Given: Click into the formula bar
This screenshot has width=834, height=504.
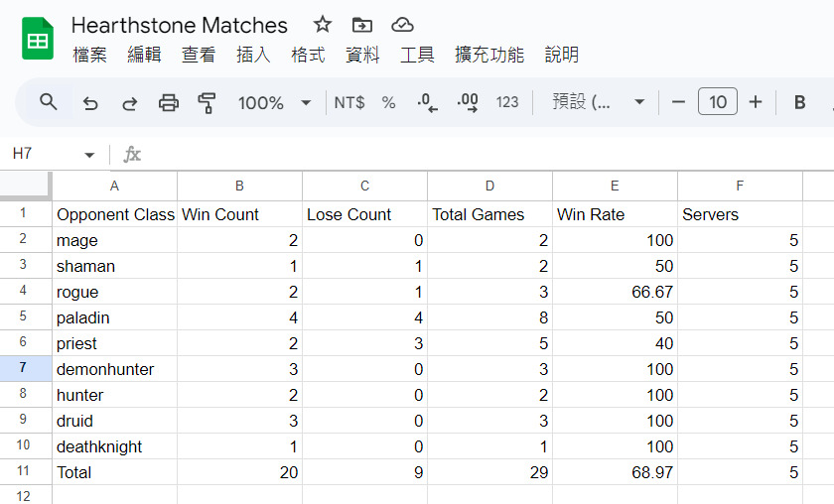Looking at the screenshot, I should [x=489, y=155].
